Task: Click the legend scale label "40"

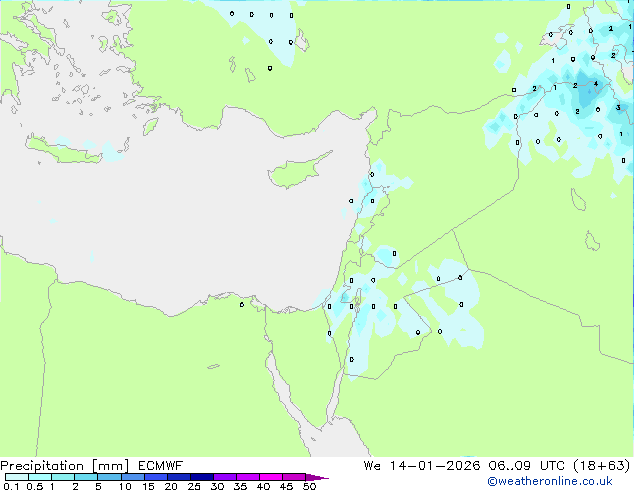Action: point(263,486)
